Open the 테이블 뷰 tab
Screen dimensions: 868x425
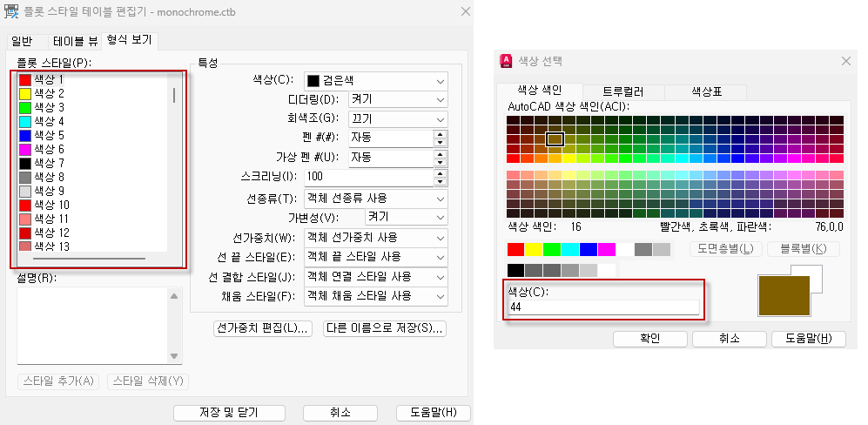[x=75, y=41]
